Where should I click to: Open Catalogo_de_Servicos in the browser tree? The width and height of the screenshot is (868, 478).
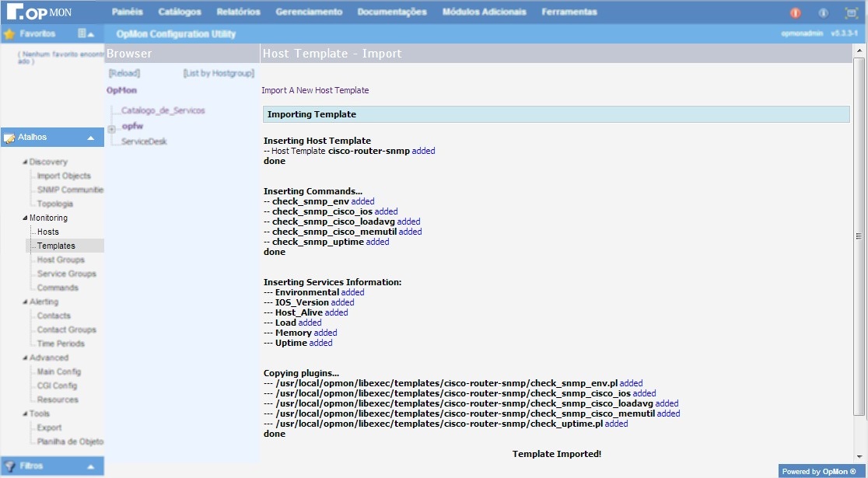[163, 110]
